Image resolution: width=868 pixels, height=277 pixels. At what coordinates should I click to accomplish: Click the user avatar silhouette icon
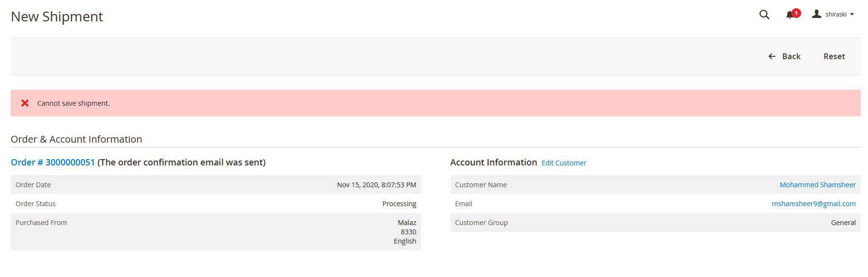pos(817,14)
